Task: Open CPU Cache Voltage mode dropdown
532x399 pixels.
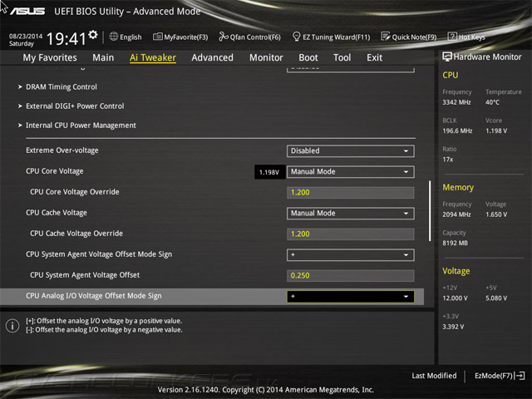Action: coord(351,214)
